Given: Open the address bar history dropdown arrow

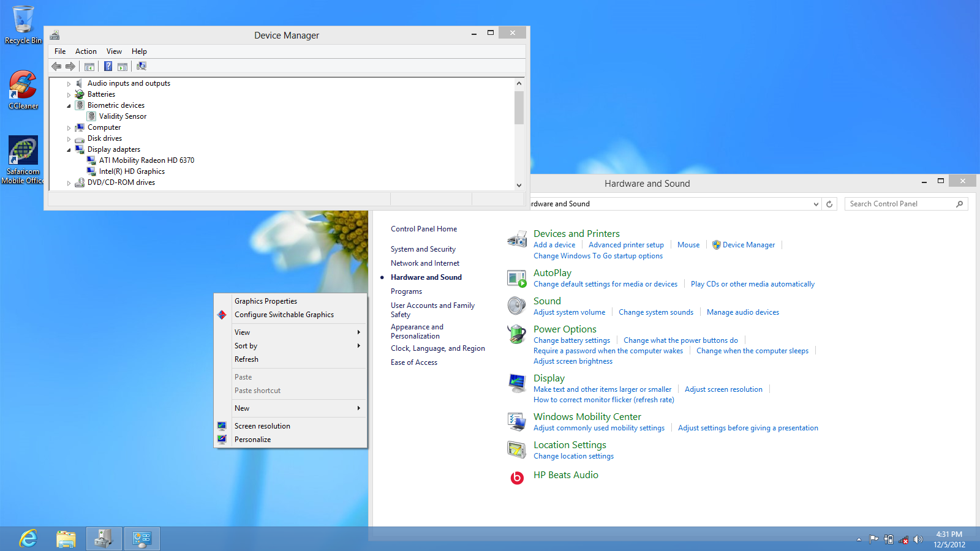Looking at the screenshot, I should tap(816, 204).
